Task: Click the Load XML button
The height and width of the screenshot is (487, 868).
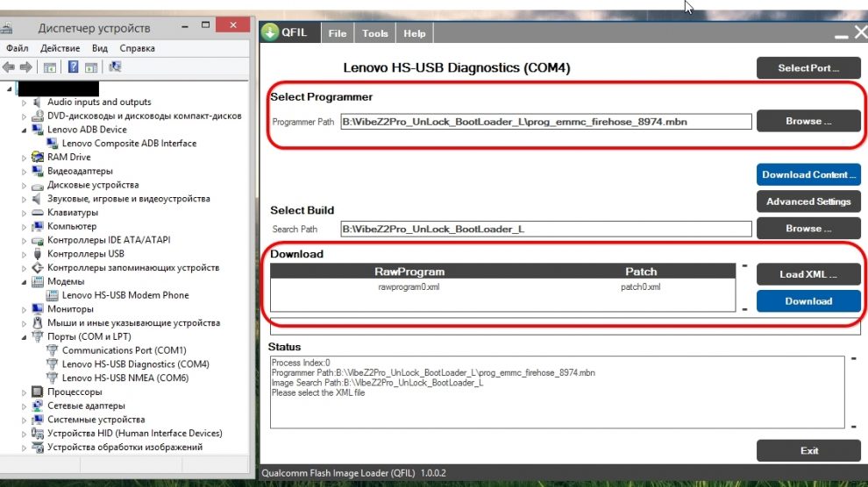Action: click(808, 274)
